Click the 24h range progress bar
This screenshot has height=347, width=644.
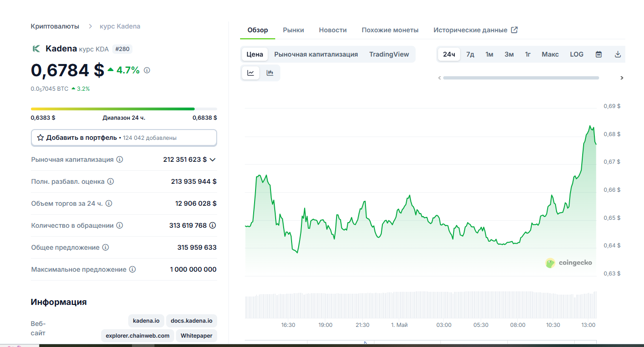124,109
